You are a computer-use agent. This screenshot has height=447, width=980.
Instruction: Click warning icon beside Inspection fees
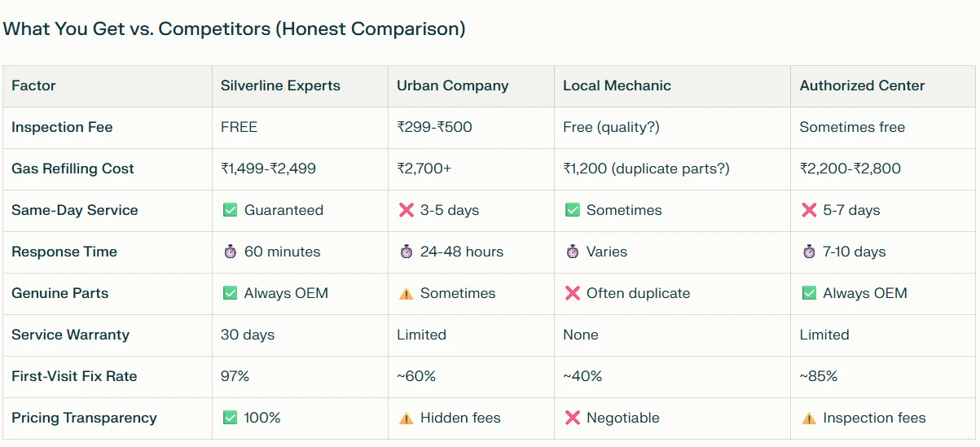click(808, 418)
